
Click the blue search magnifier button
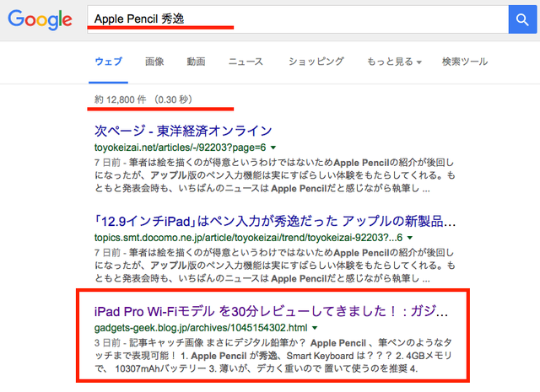tap(522, 19)
